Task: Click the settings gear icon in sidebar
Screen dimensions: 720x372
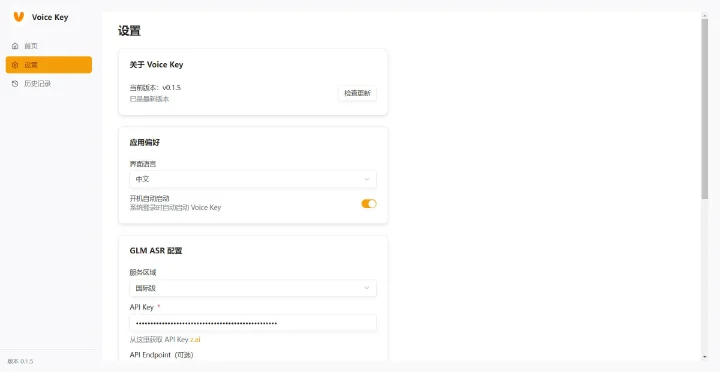Action: (x=15, y=65)
